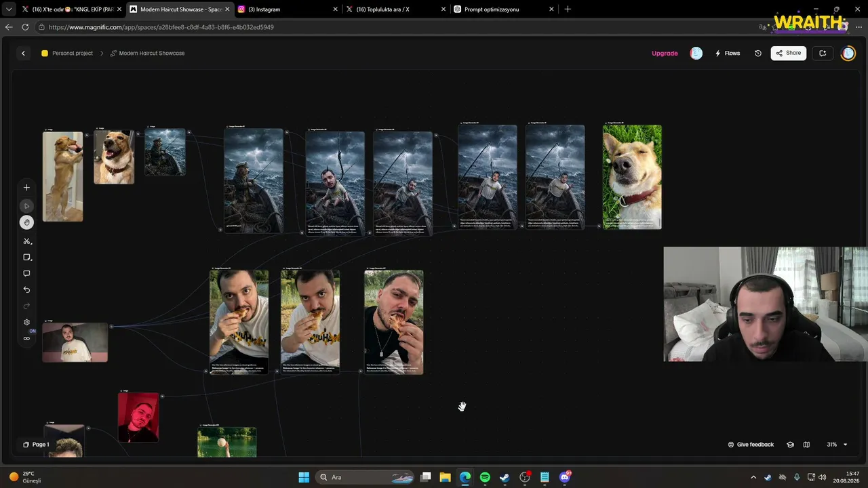Open canvas settings gear

[x=26, y=323]
